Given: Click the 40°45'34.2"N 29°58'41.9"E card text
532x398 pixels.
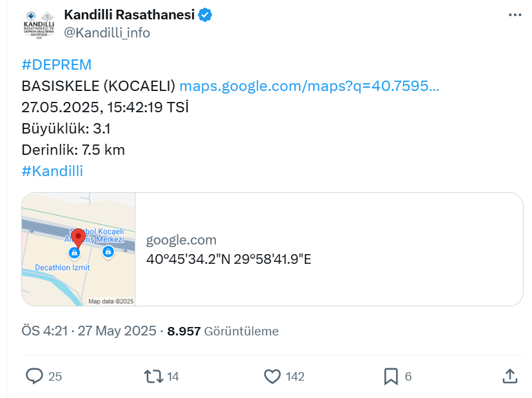Looking at the screenshot, I should [x=229, y=259].
